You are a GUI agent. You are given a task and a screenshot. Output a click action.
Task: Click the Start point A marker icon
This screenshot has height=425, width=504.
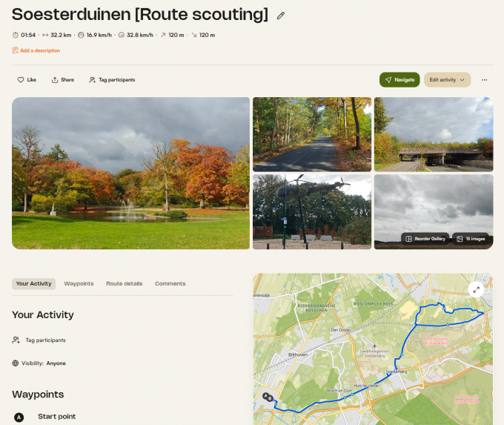pos(19,417)
